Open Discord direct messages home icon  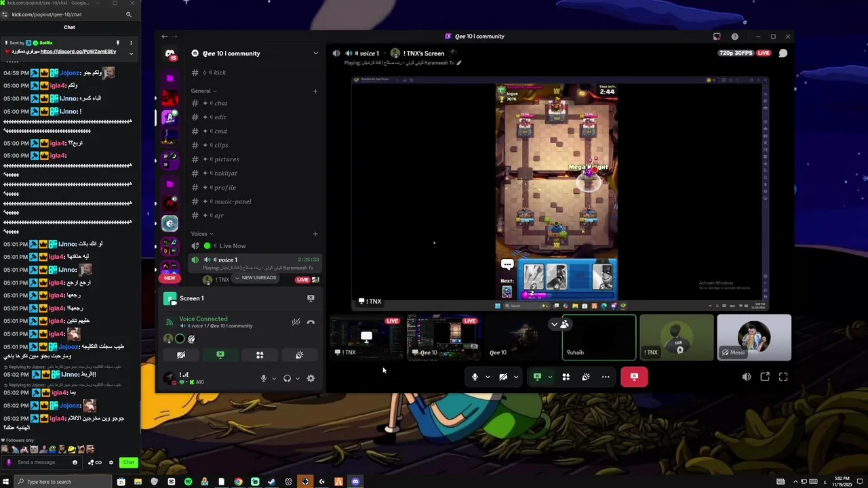170,54
